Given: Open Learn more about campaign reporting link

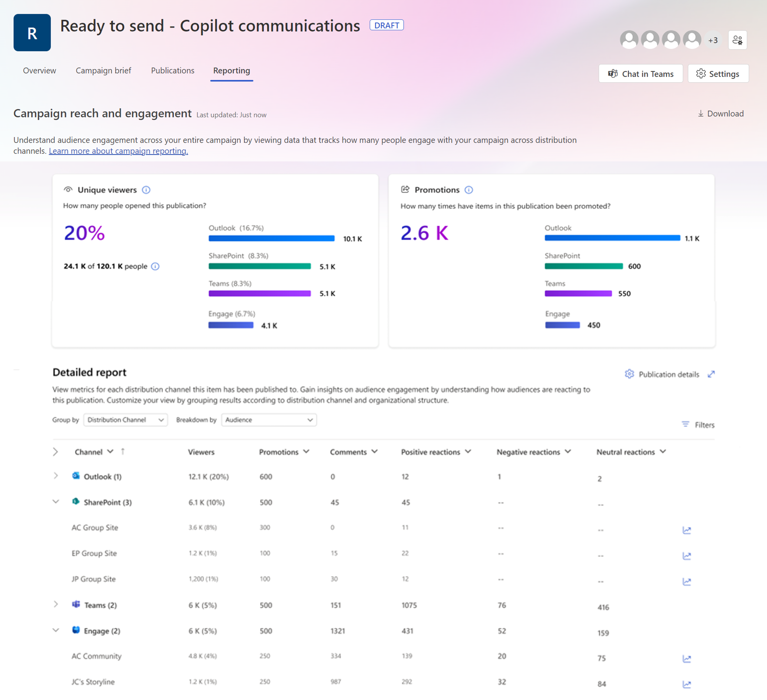Looking at the screenshot, I should (x=118, y=151).
